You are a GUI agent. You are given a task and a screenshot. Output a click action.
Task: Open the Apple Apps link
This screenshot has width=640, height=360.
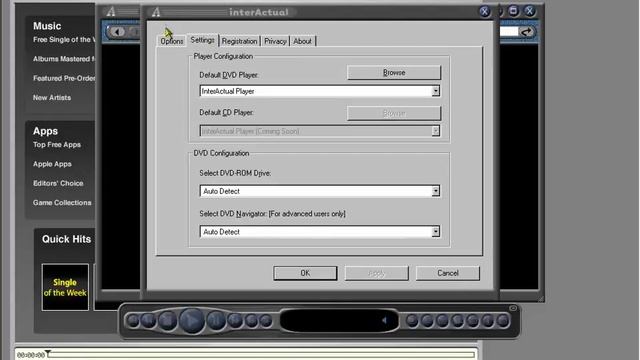pyautogui.click(x=52, y=164)
